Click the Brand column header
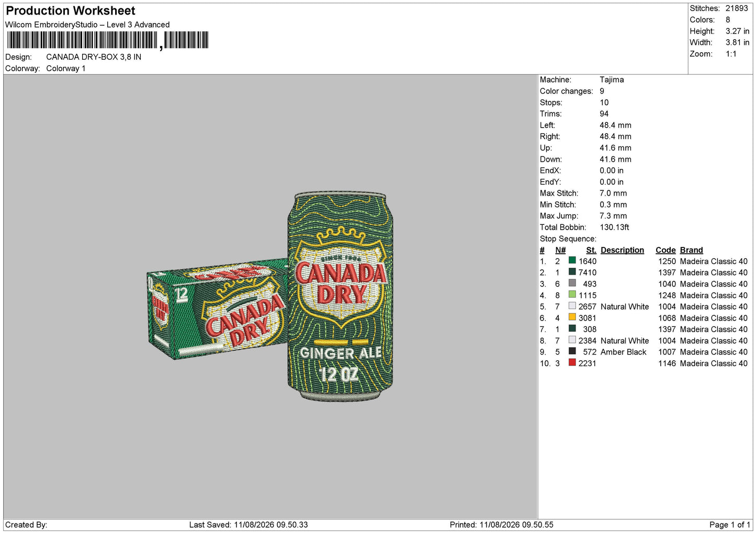Screen dimensions: 756x534 [691, 250]
